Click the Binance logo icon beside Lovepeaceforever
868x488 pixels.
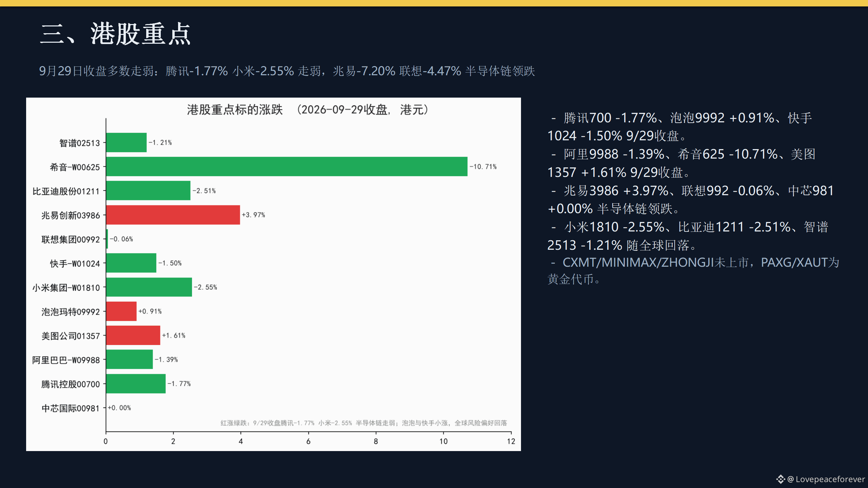click(780, 479)
